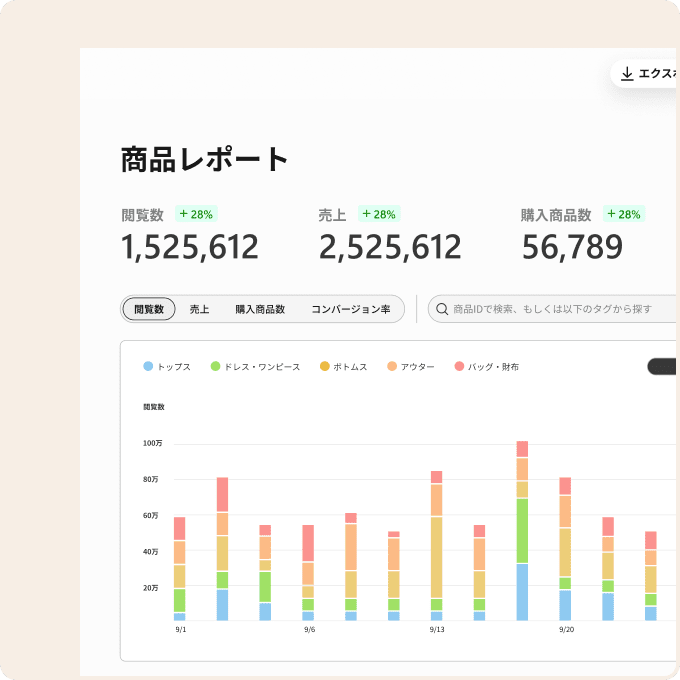Click the 9/6 date label
The height and width of the screenshot is (680, 680).
309,629
